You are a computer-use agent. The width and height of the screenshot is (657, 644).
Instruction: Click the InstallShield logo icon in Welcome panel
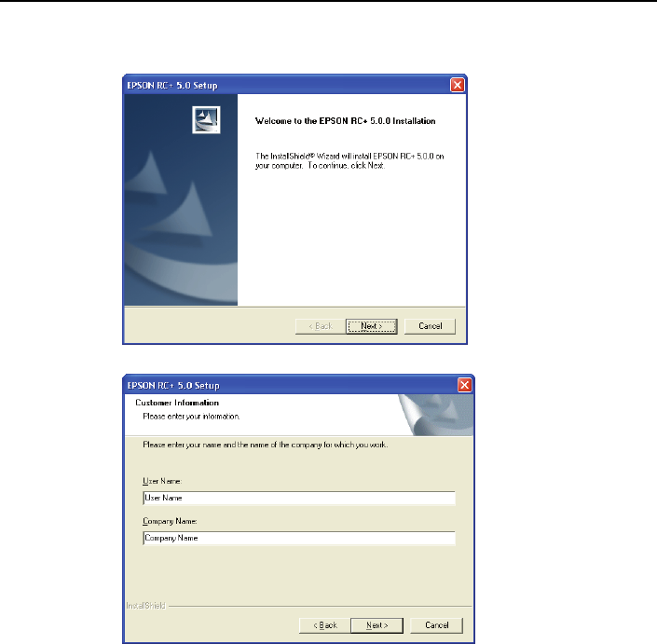click(x=206, y=120)
